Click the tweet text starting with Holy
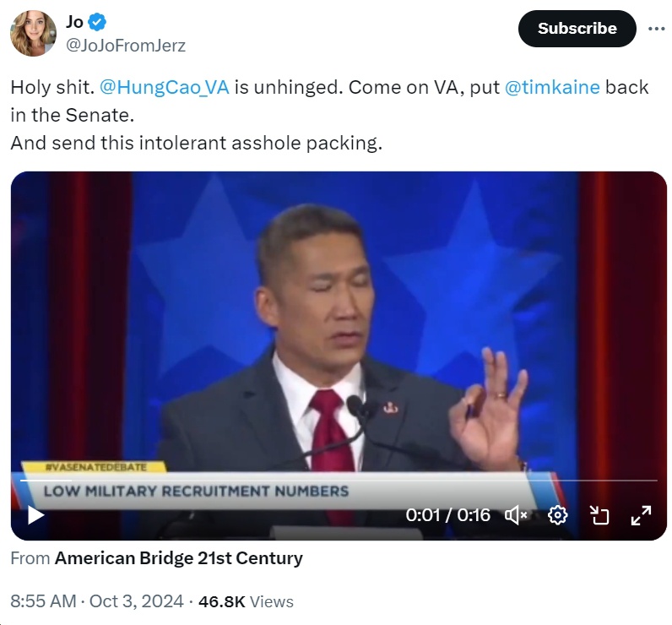The height and width of the screenshot is (625, 672). pyautogui.click(x=52, y=87)
